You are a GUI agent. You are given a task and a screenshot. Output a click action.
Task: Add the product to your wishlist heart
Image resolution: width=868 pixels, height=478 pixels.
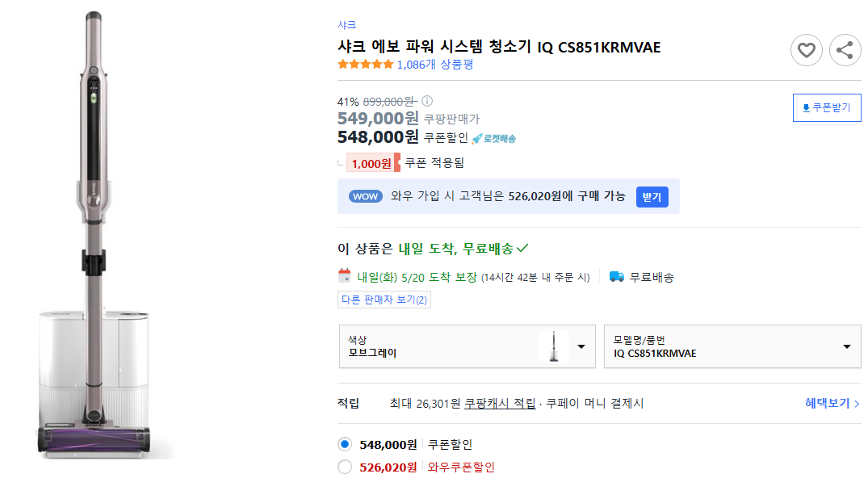point(806,49)
